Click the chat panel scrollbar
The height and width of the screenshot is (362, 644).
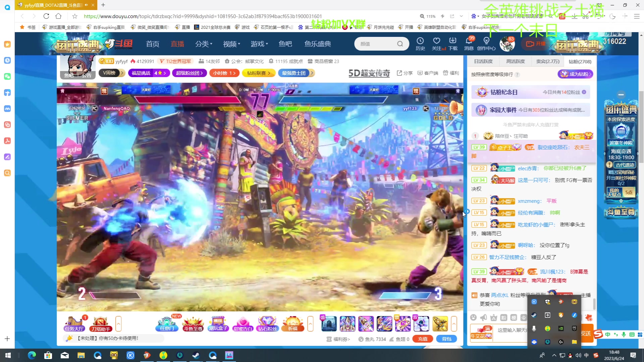coord(594,304)
